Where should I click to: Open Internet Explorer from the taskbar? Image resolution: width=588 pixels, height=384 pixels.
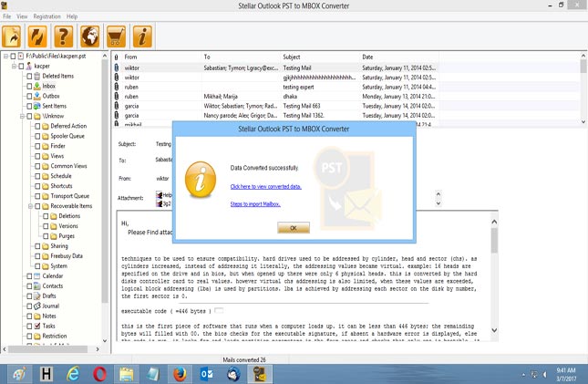[x=73, y=374]
